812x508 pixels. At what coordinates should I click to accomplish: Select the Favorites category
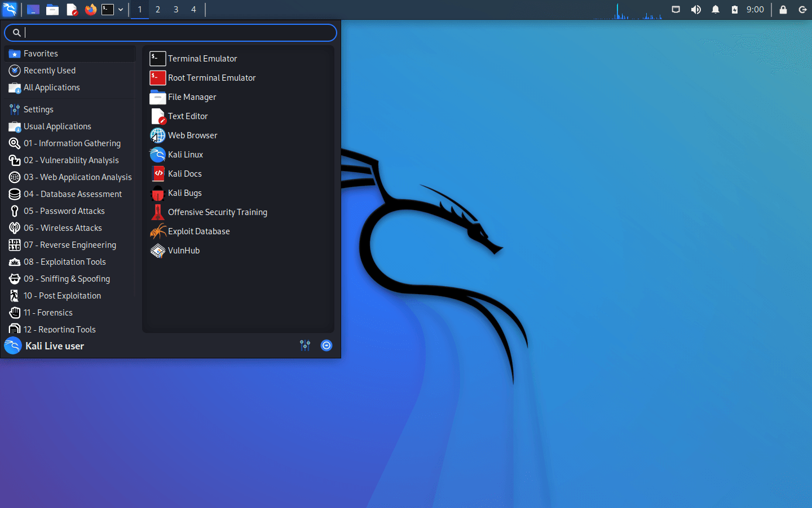tap(70, 54)
